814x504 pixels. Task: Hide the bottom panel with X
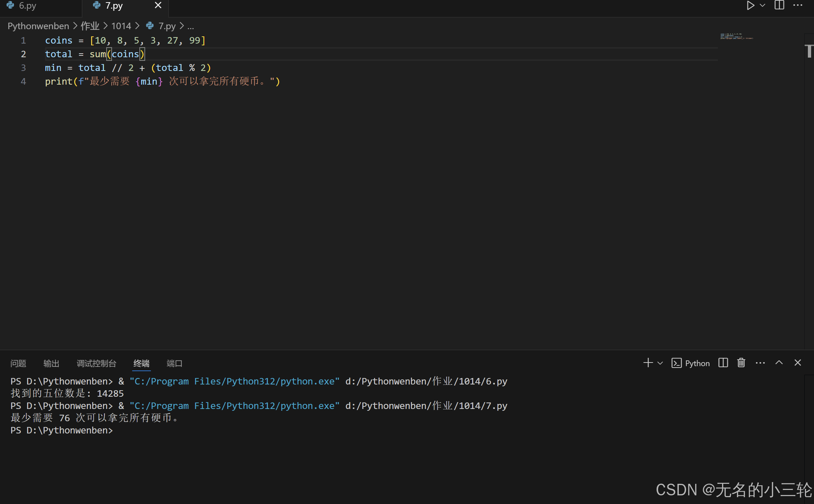click(798, 363)
